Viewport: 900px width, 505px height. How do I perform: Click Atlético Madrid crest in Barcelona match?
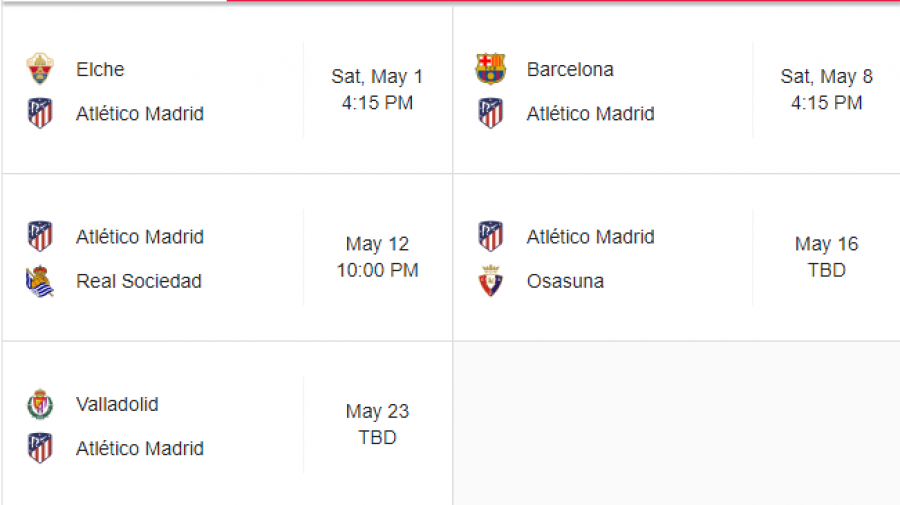pyautogui.click(x=491, y=113)
